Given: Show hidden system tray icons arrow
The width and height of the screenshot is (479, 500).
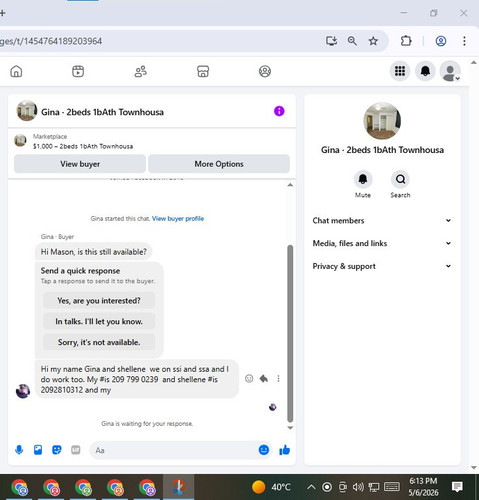Looking at the screenshot, I should [311, 487].
